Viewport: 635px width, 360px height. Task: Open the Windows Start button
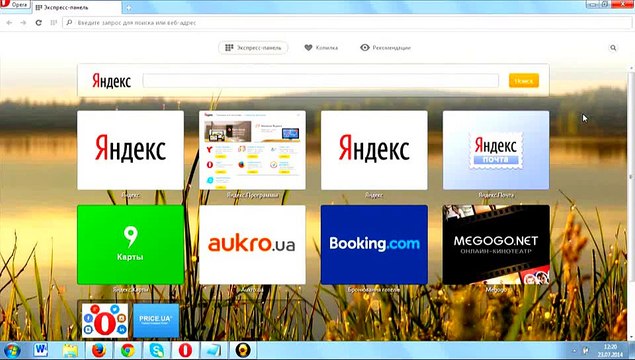(12, 350)
